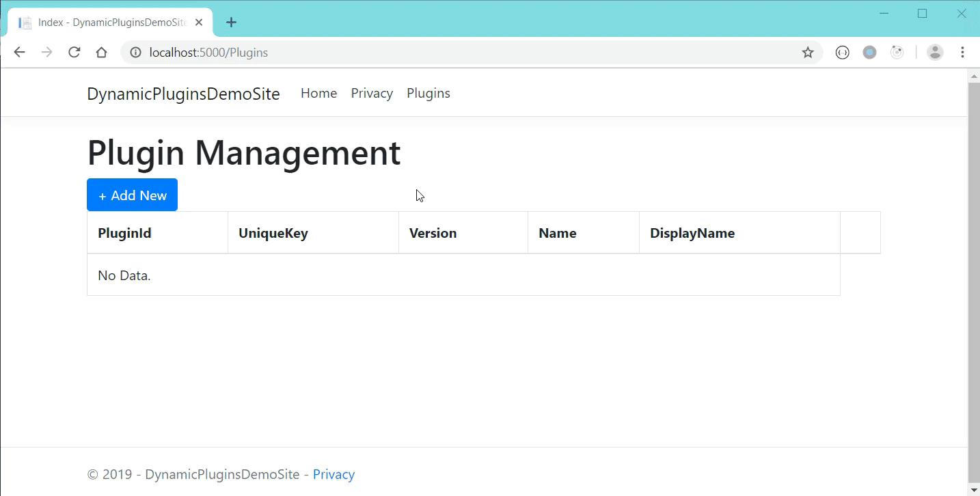
Task: Click the vertical scrollbar thumb
Action: point(974,282)
